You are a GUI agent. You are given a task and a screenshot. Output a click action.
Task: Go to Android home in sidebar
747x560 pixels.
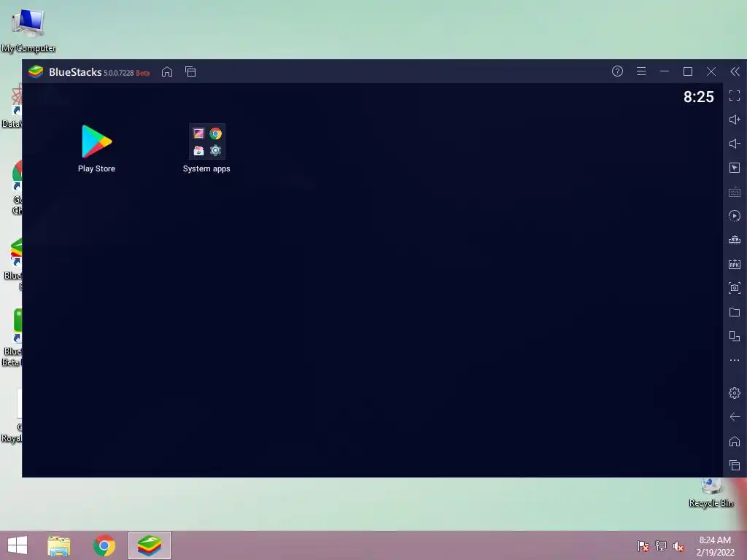(735, 441)
